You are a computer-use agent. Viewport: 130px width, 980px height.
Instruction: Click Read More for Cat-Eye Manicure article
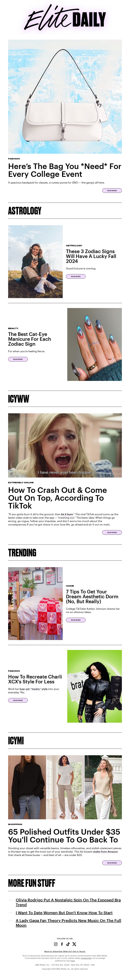tap(18, 359)
